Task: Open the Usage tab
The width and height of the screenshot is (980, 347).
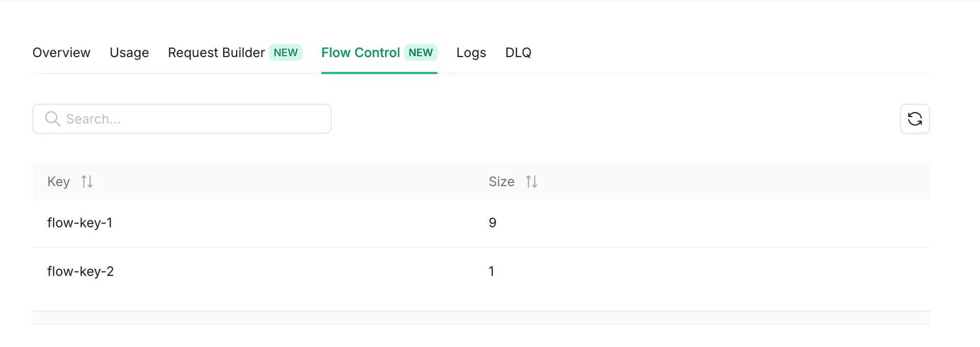Action: pyautogui.click(x=129, y=53)
